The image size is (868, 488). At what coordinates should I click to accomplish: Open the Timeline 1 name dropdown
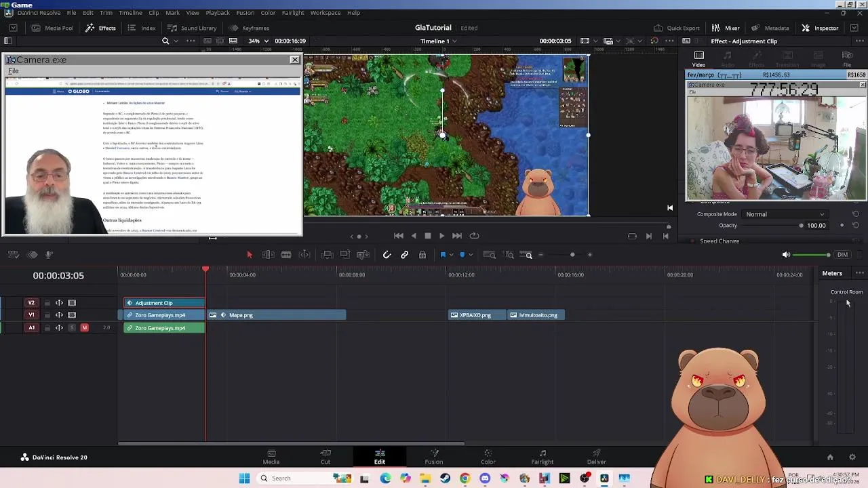pos(438,41)
